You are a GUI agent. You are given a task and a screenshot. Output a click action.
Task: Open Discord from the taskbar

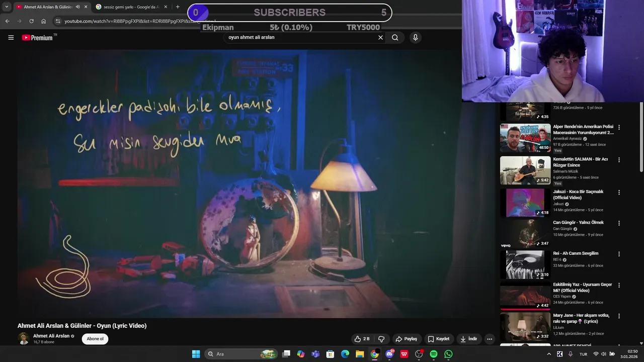[x=389, y=354]
